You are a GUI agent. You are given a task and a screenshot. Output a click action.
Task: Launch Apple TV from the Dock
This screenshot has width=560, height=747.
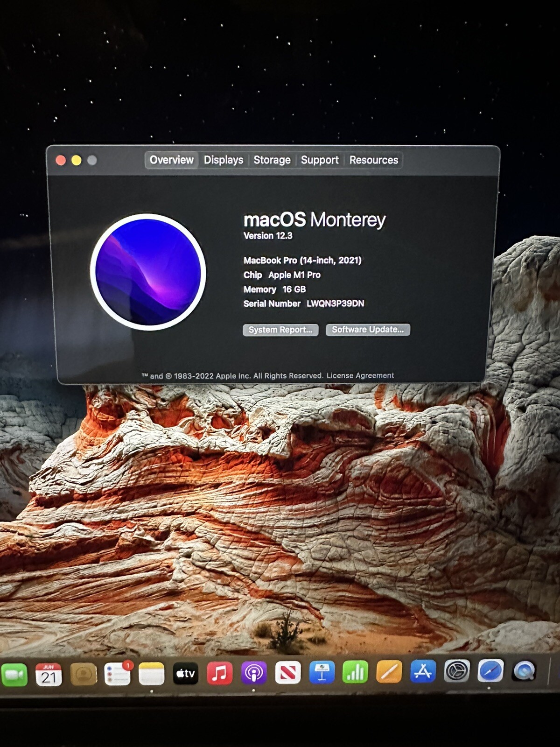186,673
